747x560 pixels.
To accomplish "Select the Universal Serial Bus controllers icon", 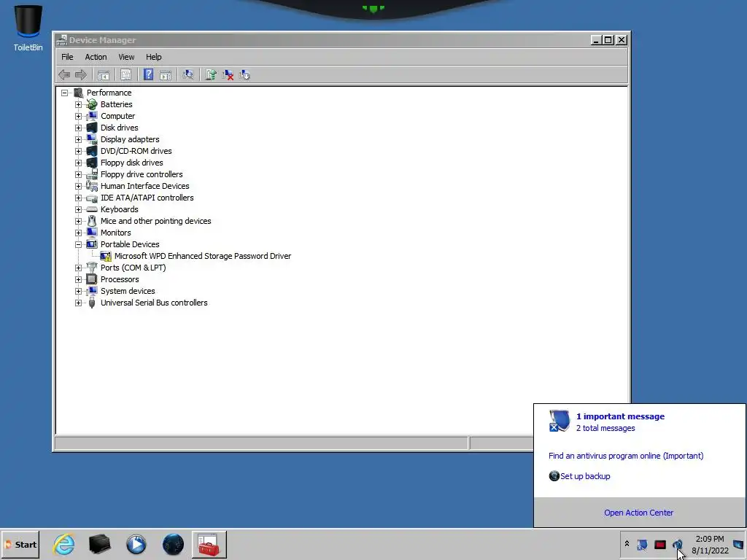I will tap(92, 303).
